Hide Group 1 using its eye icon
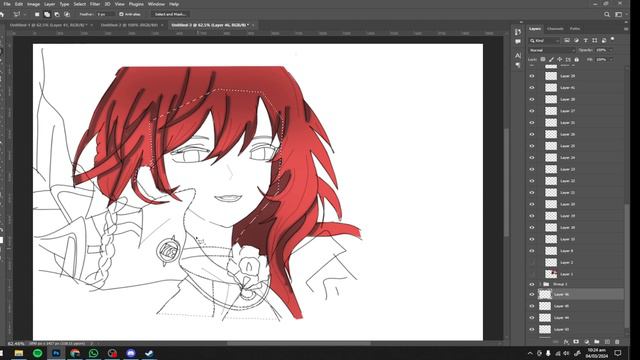This screenshot has width=640, height=360. [532, 284]
